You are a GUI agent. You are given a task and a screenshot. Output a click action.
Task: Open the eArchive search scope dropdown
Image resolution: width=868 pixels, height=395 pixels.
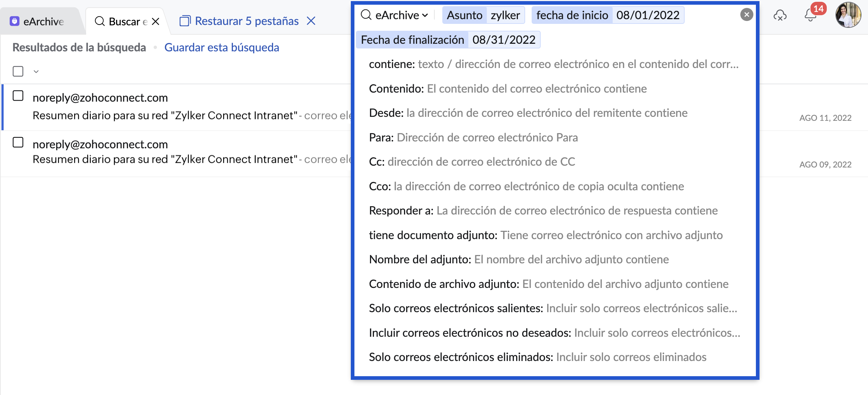401,15
